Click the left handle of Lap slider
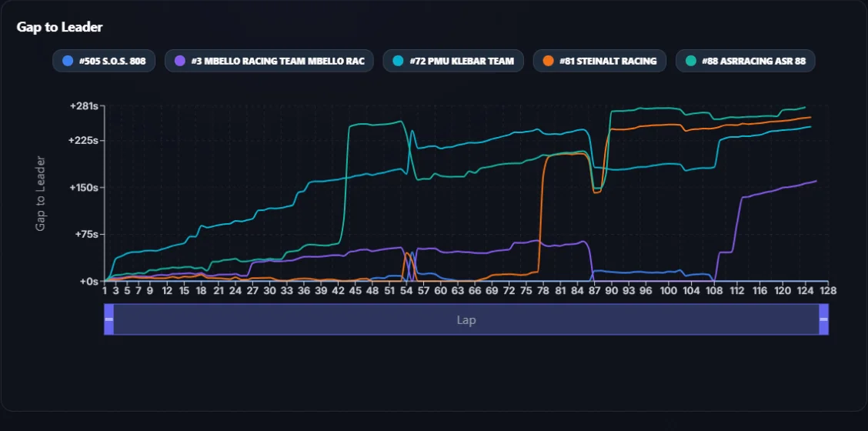This screenshot has width=868, height=431. click(x=109, y=319)
